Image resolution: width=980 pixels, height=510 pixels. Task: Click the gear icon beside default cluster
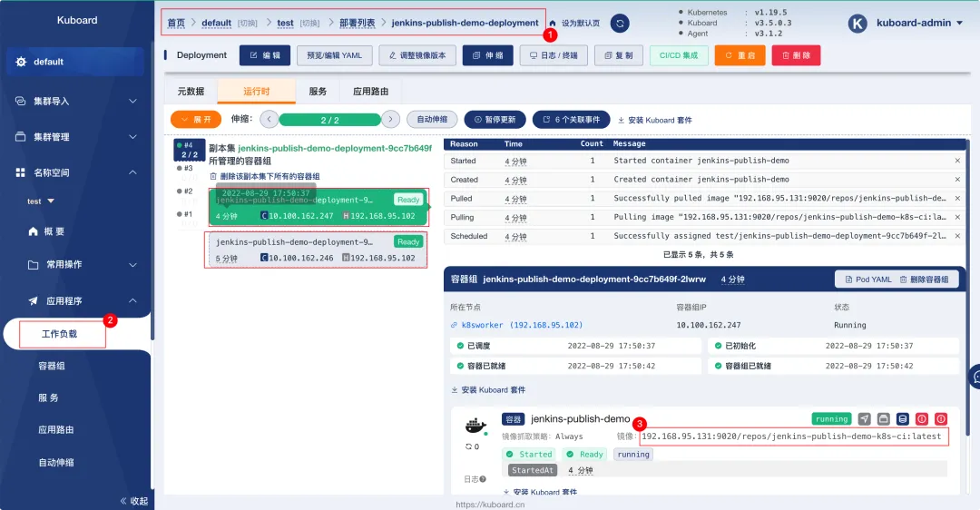(x=21, y=62)
